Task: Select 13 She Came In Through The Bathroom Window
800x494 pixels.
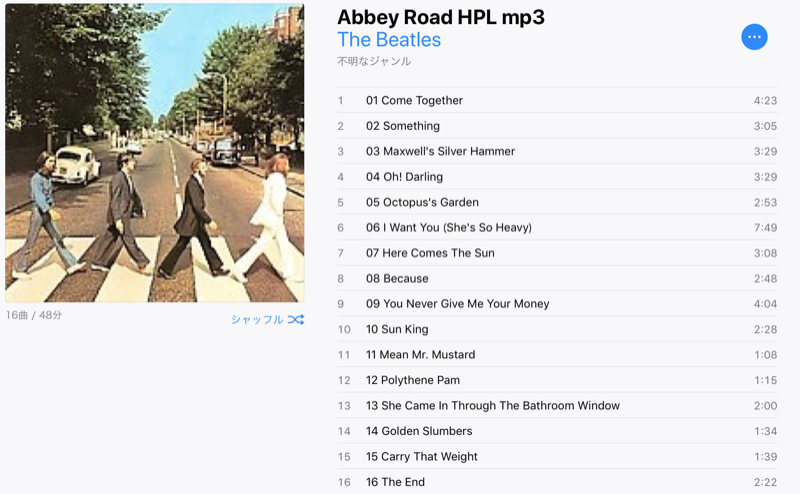Action: pos(557,406)
